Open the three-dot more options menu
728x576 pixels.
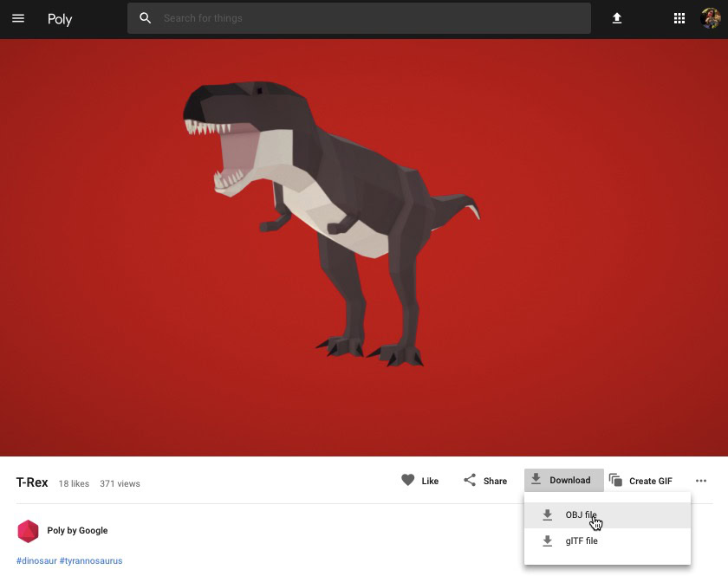tap(701, 481)
